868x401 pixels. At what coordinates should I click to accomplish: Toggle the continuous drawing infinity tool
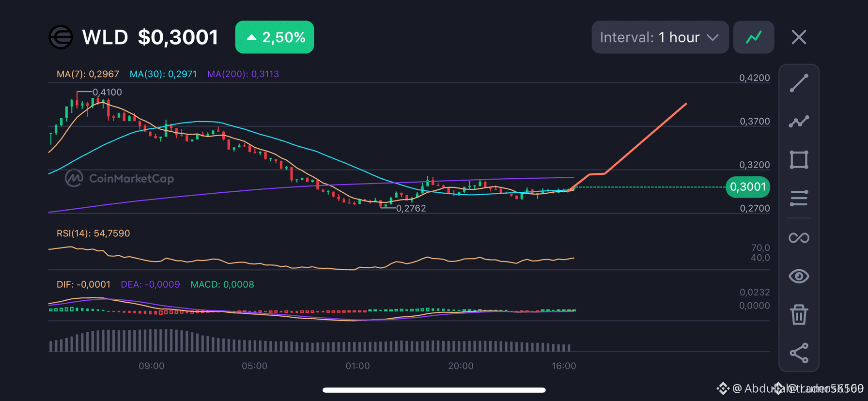point(799,238)
